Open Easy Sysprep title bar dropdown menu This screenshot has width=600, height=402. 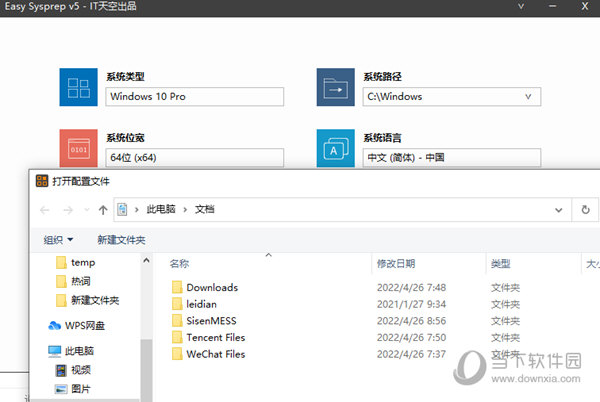click(x=521, y=7)
